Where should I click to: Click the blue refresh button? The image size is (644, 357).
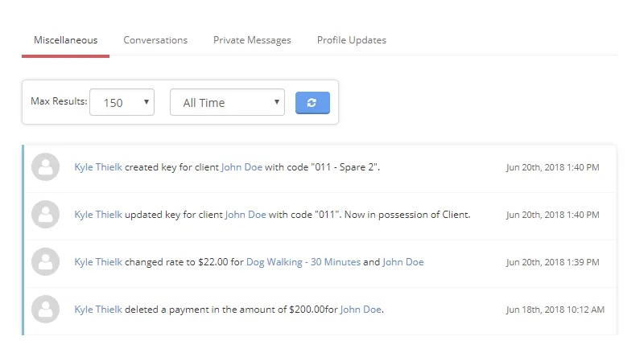pyautogui.click(x=312, y=103)
